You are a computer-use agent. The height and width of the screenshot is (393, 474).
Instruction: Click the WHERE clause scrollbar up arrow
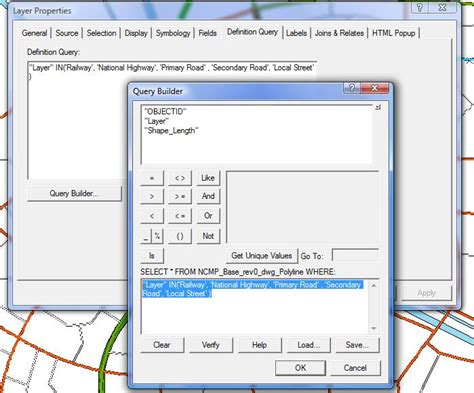[374, 285]
